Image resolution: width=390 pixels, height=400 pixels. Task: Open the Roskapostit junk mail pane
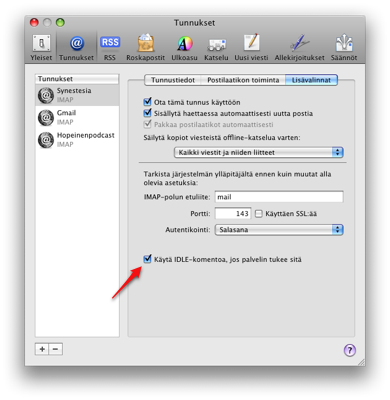(x=145, y=47)
